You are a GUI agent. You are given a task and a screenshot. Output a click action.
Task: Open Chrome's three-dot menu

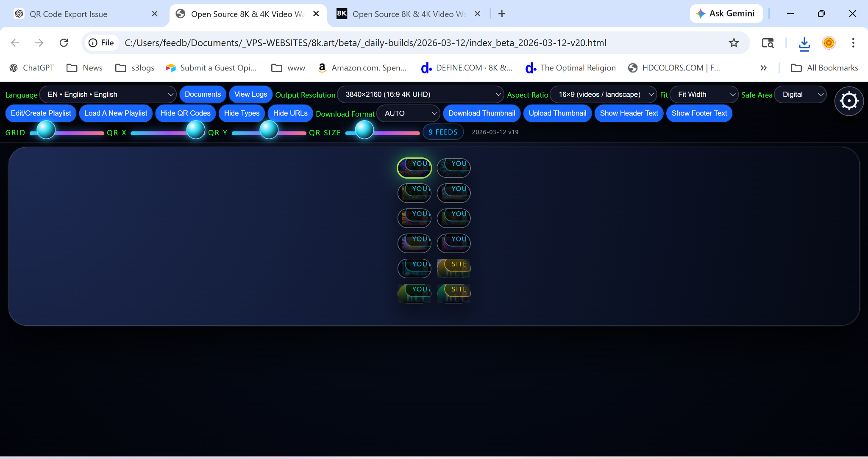(853, 43)
